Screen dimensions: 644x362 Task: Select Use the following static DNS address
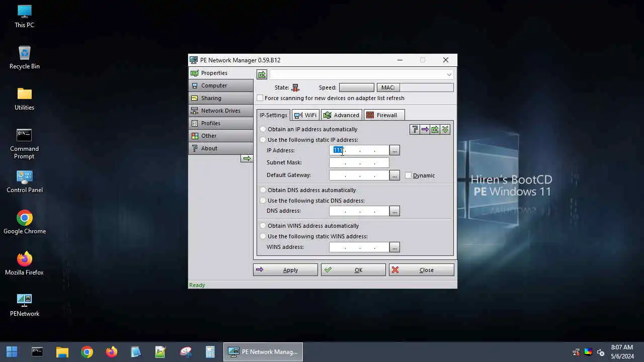[x=263, y=201]
